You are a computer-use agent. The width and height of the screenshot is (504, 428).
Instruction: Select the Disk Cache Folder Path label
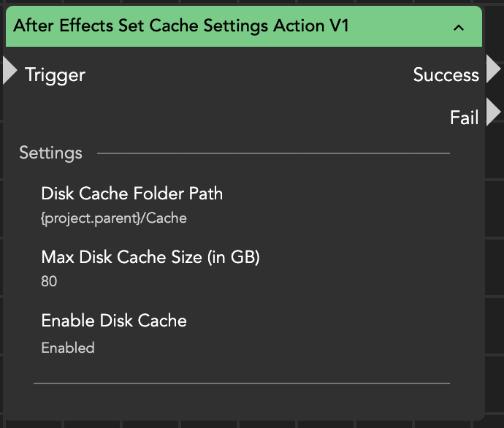point(131,194)
